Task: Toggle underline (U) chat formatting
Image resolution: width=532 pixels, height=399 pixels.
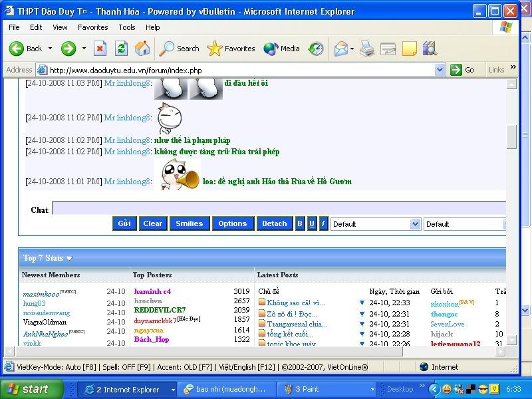Action: point(311,224)
